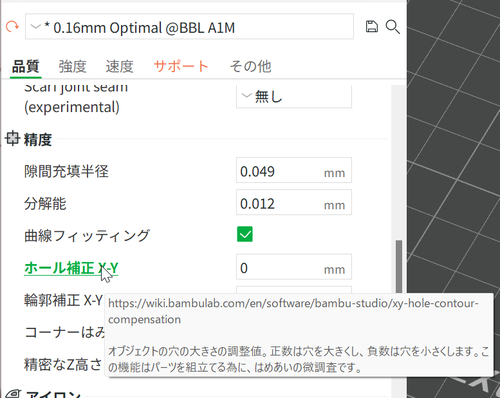Image resolution: width=500 pixels, height=398 pixels.
Task: Open the その他 tab
Action: coord(250,66)
